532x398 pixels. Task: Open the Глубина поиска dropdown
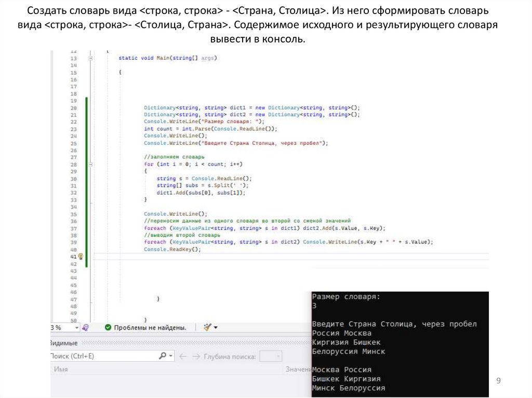click(270, 356)
